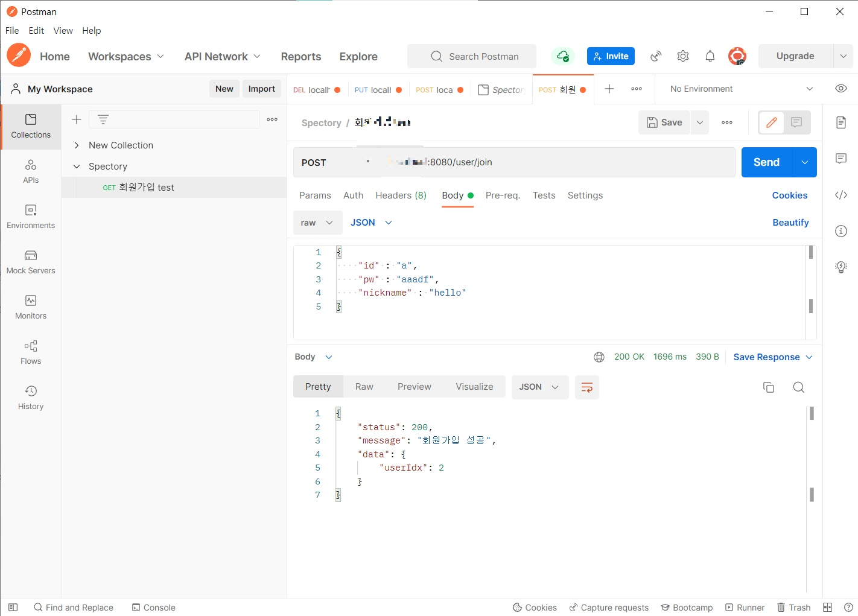Viewport: 858px width, 616px height.
Task: Open the File menu
Action: tap(12, 31)
